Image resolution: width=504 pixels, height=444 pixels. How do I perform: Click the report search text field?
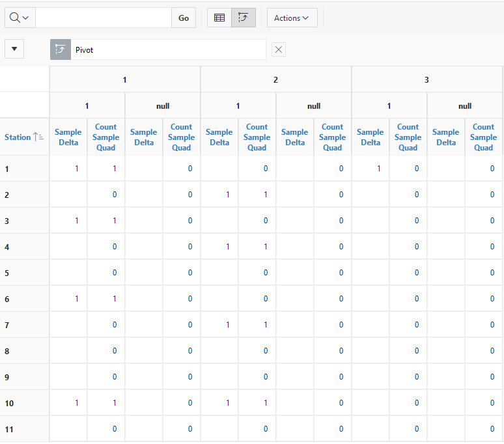pyautogui.click(x=103, y=18)
